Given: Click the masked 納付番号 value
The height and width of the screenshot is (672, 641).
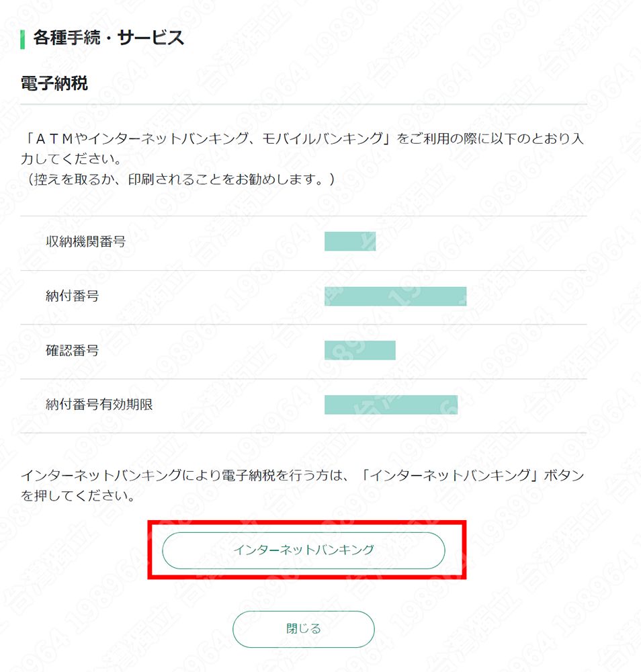Looking at the screenshot, I should pos(395,296).
